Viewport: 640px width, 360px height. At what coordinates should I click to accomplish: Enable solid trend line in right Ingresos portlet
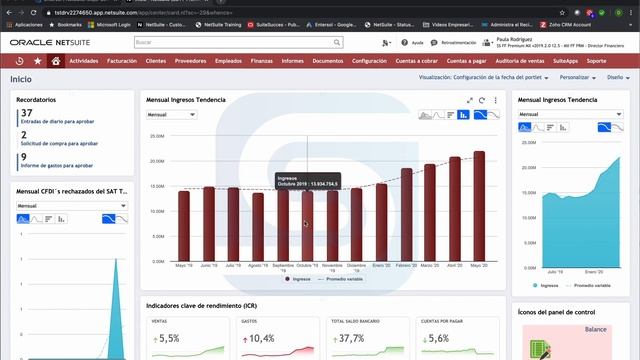[604, 127]
